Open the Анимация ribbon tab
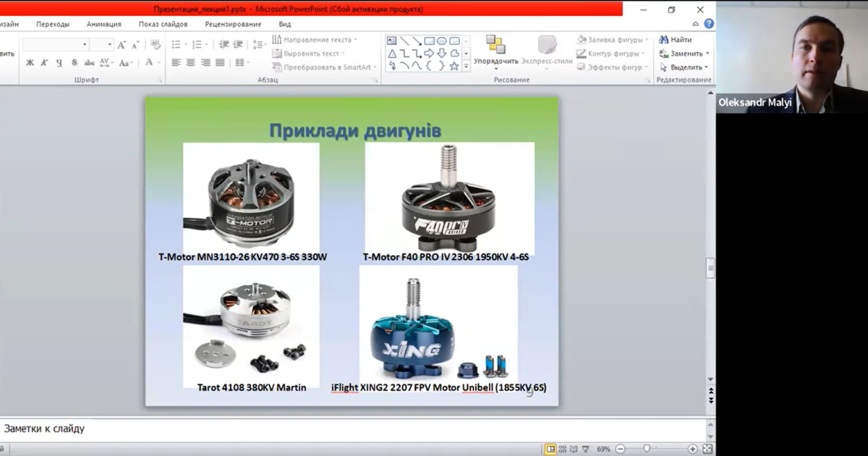The image size is (868, 456). tap(104, 24)
